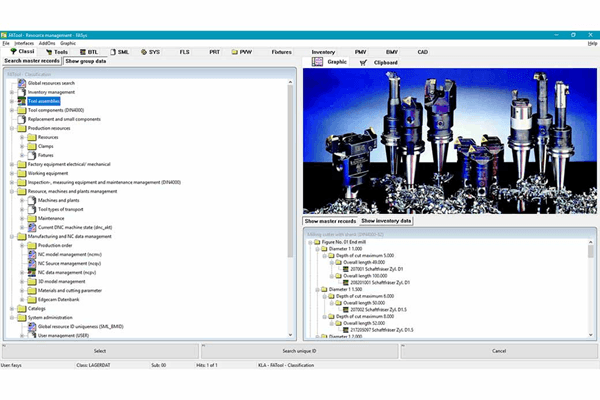The image size is (600, 400).
Task: Click the NC Source management icon
Action: click(32, 263)
